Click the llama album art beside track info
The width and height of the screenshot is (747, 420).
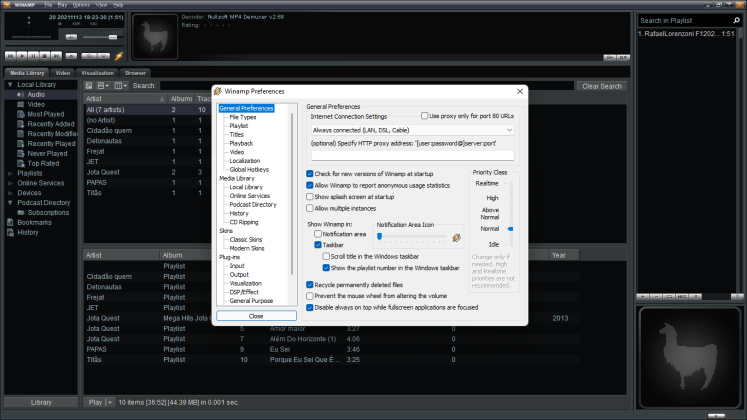click(x=155, y=37)
